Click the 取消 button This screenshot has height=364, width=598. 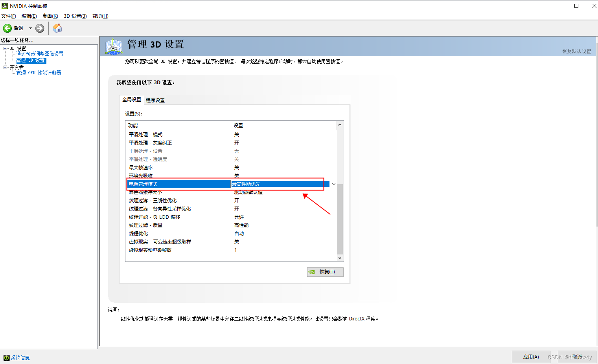tap(577, 357)
